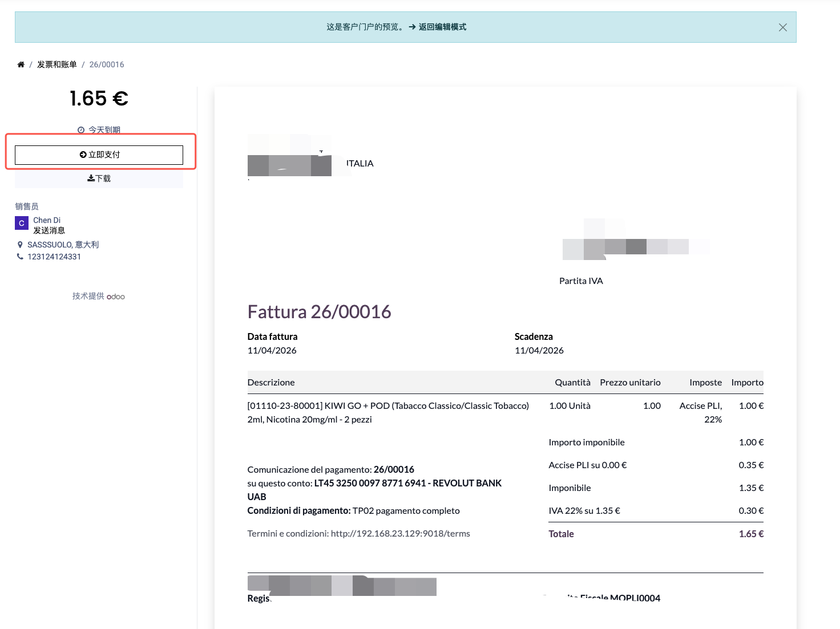Screen dimensions: 840x629
Task: Click the odoo logo beside 技术提供
Action: 116,297
